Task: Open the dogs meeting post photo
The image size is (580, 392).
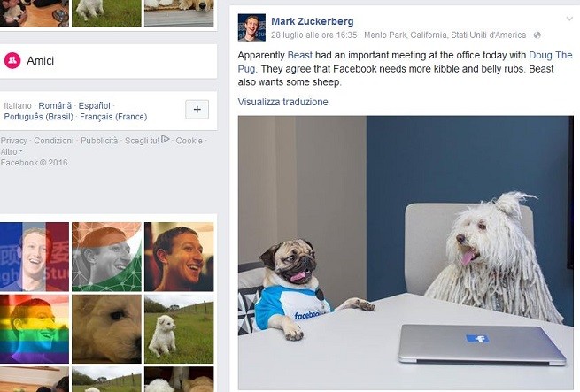Action: click(x=406, y=252)
